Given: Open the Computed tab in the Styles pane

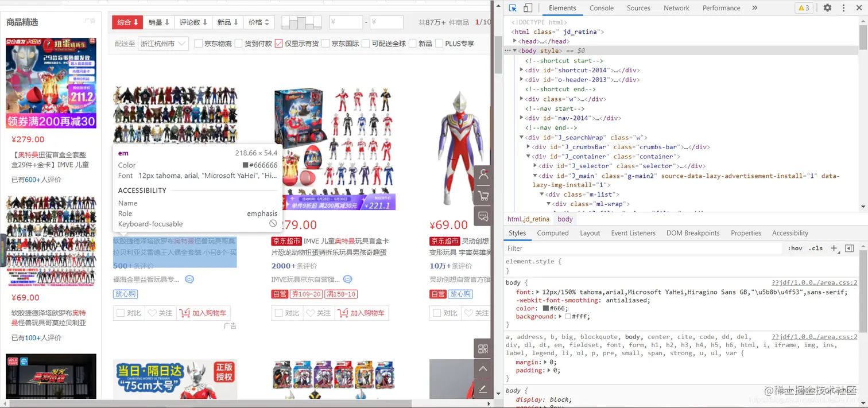Looking at the screenshot, I should tap(552, 233).
